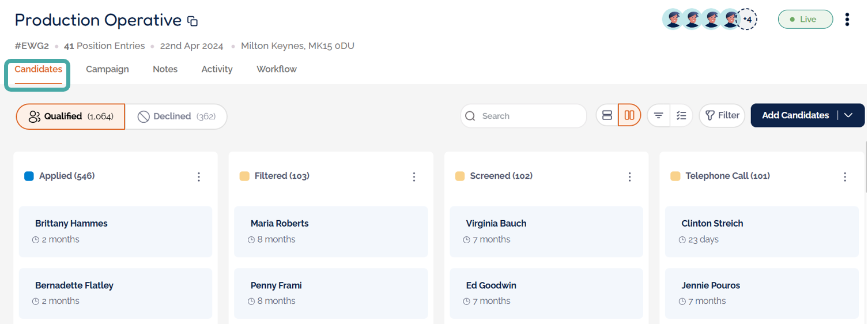The height and width of the screenshot is (324, 868).
Task: Click the Live status badge
Action: coord(805,20)
